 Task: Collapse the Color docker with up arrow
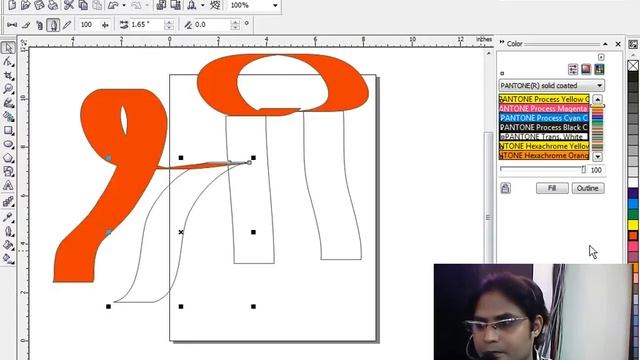(x=605, y=44)
